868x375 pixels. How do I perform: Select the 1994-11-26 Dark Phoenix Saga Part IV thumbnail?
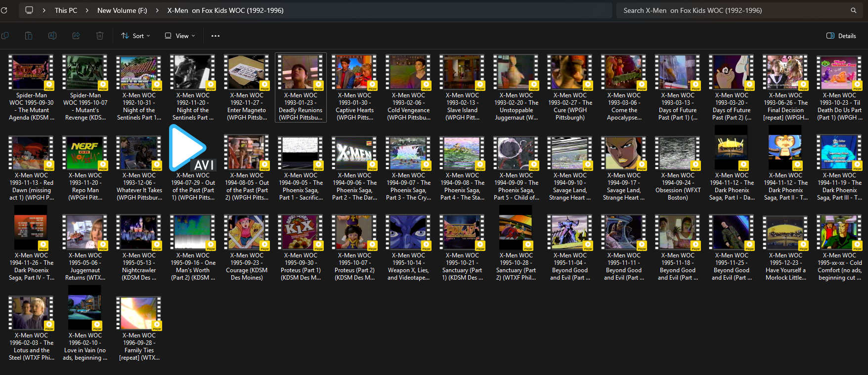(x=31, y=228)
